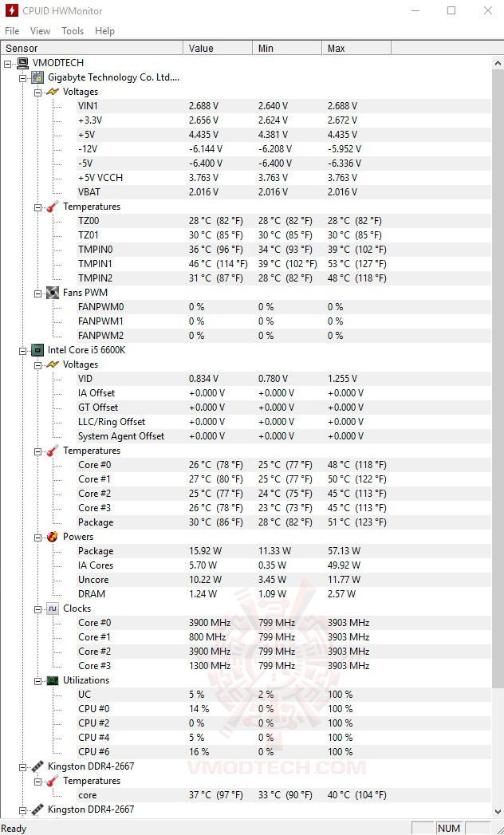The image size is (504, 835).
Task: Click the Powers flame icon
Action: [x=53, y=537]
